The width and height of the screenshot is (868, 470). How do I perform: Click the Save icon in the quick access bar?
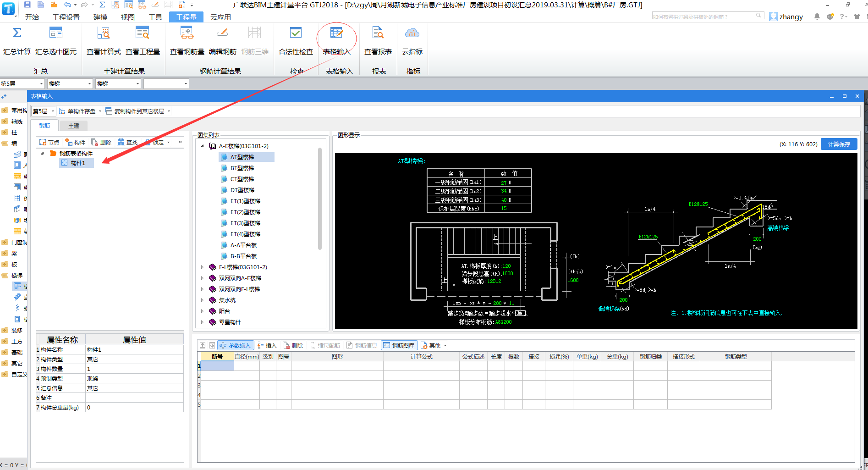(27, 5)
